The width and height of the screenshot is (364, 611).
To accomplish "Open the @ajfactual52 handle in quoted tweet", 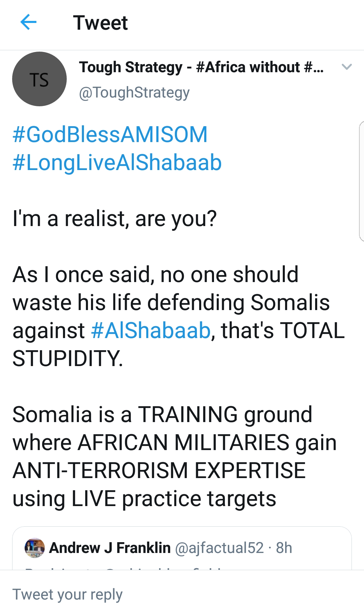I will (x=219, y=548).
